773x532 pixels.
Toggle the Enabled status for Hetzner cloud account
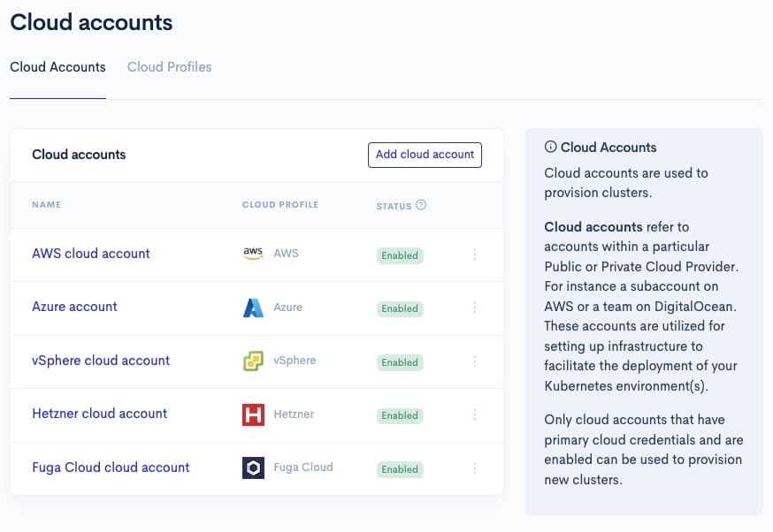(399, 415)
